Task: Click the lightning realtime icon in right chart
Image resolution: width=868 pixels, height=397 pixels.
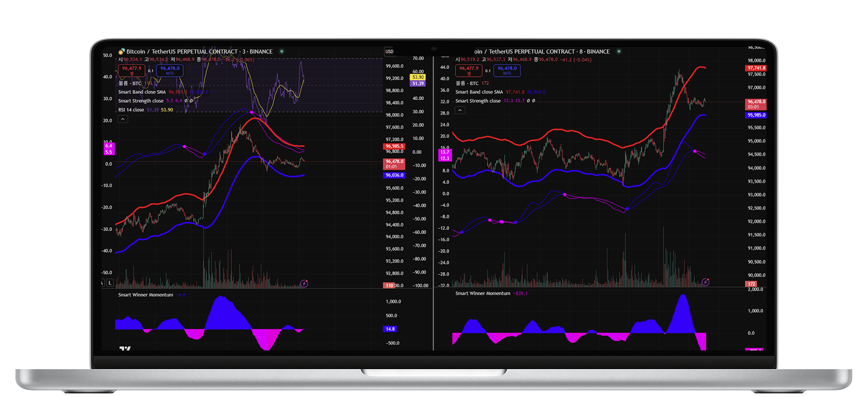Action: pyautogui.click(x=706, y=282)
